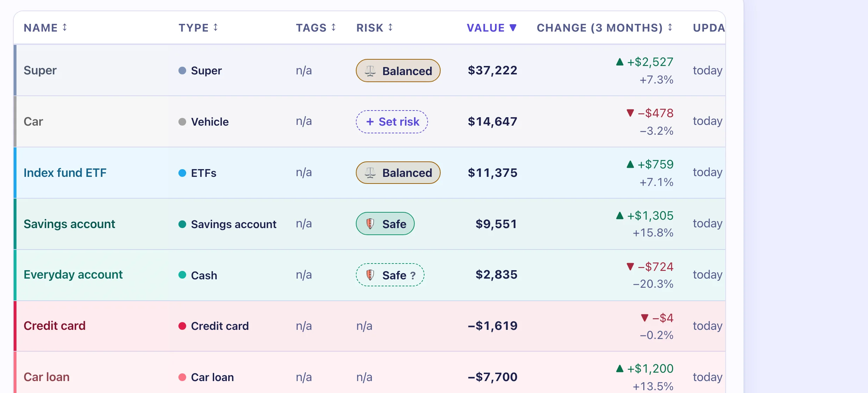Viewport: 868px width, 393px height.
Task: Click up arrow beside +$2,527 change
Action: coord(620,62)
